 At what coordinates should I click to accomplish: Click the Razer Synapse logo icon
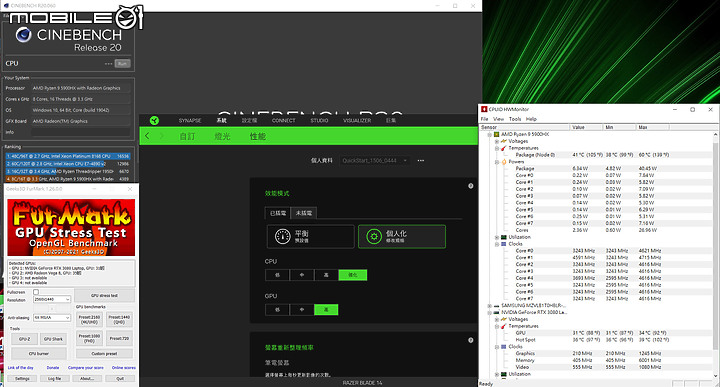point(154,120)
